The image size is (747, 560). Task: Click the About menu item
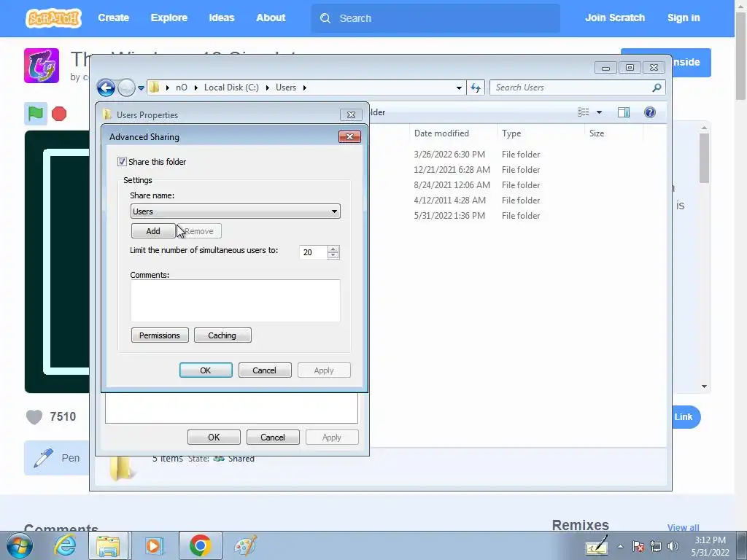click(x=271, y=17)
